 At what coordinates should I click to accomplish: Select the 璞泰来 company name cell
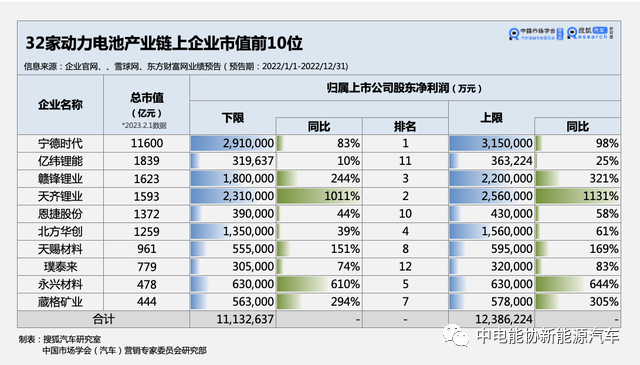pyautogui.click(x=60, y=267)
